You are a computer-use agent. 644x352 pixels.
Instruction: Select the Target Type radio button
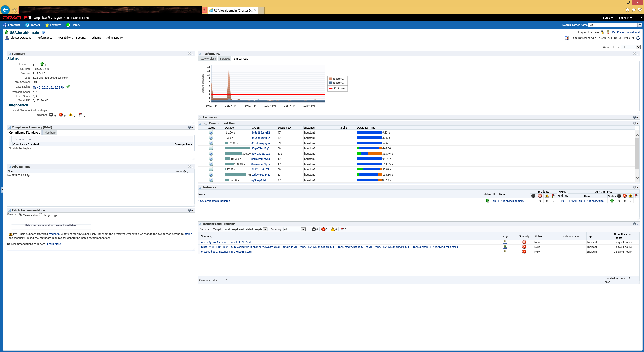(41, 215)
